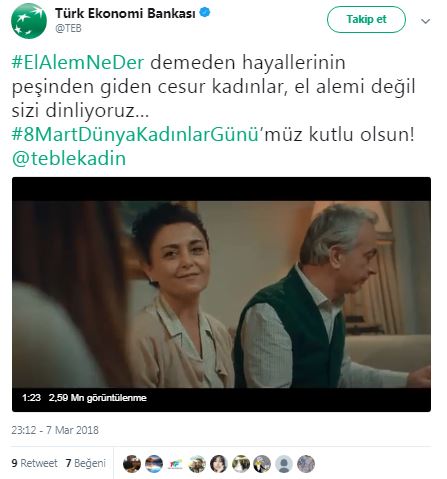The image size is (447, 479).
Task: Open the second liker avatar
Action: pyautogui.click(x=154, y=464)
